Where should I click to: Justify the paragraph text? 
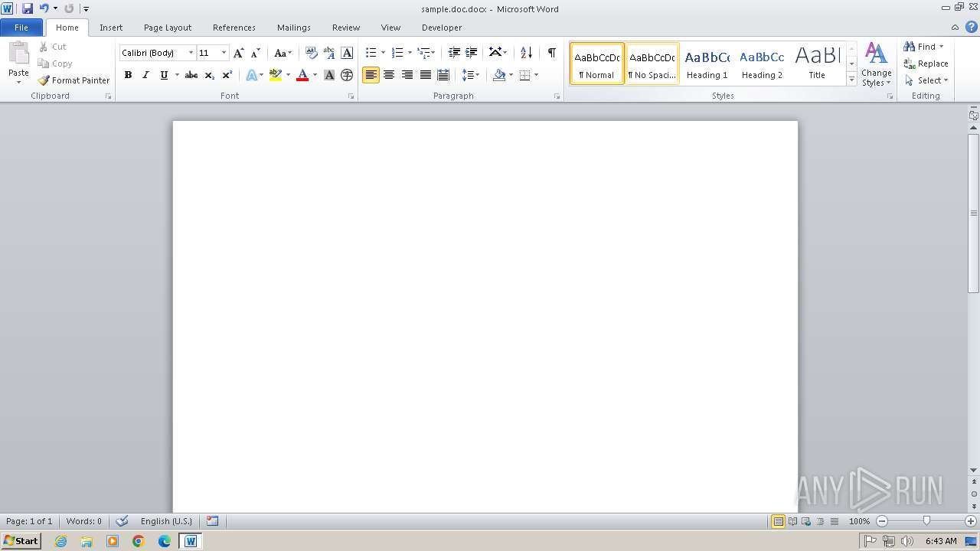click(425, 75)
